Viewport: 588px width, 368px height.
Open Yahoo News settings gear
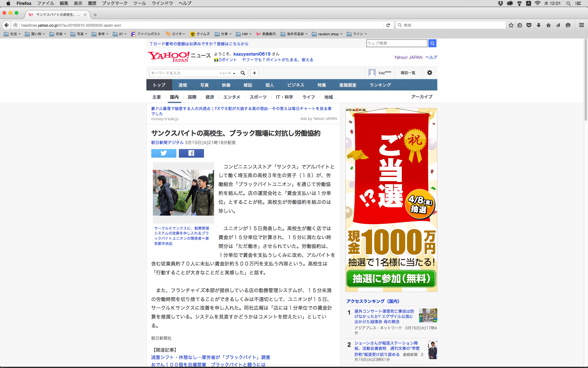click(x=429, y=73)
